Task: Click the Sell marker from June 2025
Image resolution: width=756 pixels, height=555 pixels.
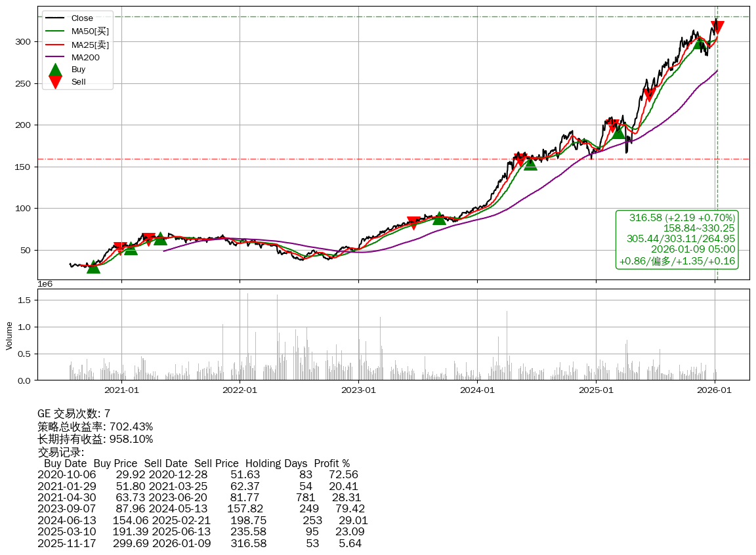Action: point(649,96)
